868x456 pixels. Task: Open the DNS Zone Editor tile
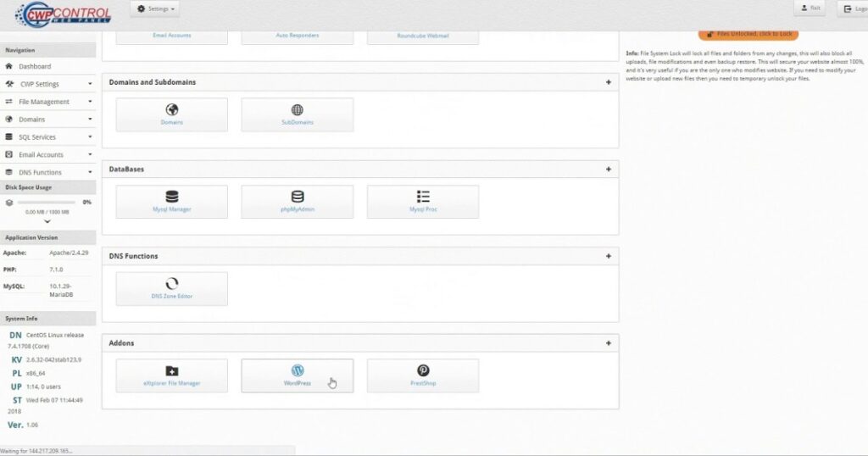point(171,288)
